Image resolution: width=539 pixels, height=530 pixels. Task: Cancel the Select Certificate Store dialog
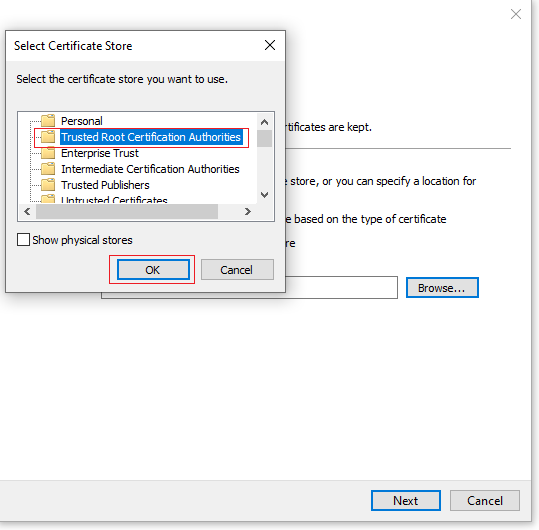point(237,270)
